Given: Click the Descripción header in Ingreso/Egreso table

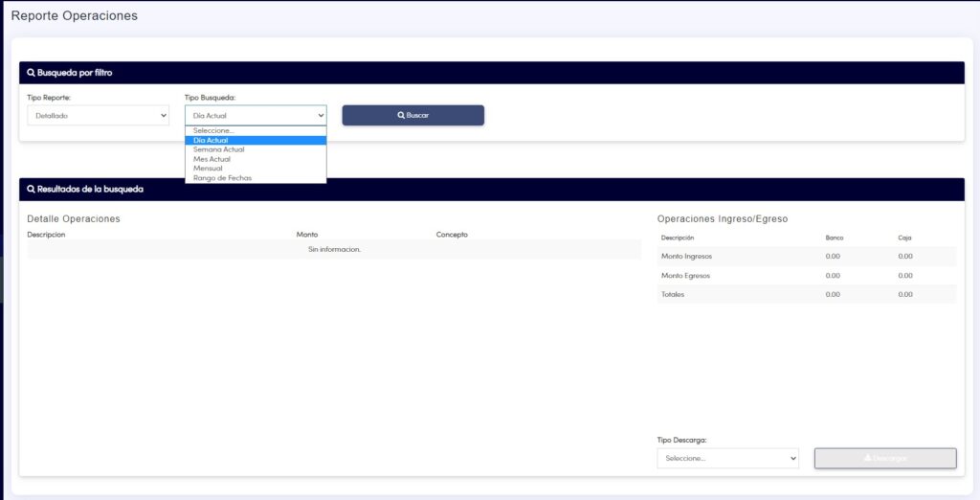Looking at the screenshot, I should coord(678,238).
